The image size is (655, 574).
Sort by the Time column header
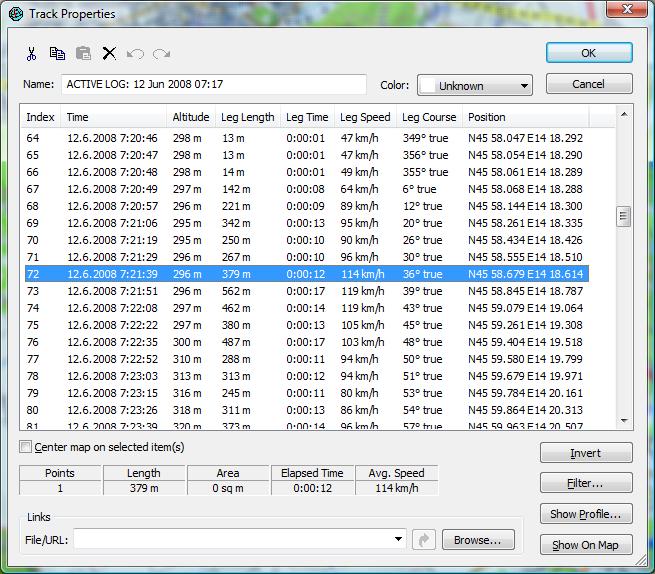(x=114, y=117)
